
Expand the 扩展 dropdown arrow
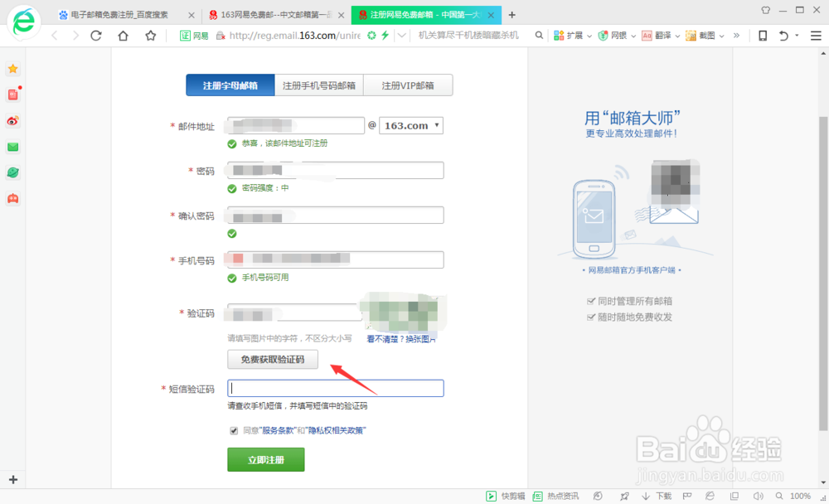tap(589, 36)
